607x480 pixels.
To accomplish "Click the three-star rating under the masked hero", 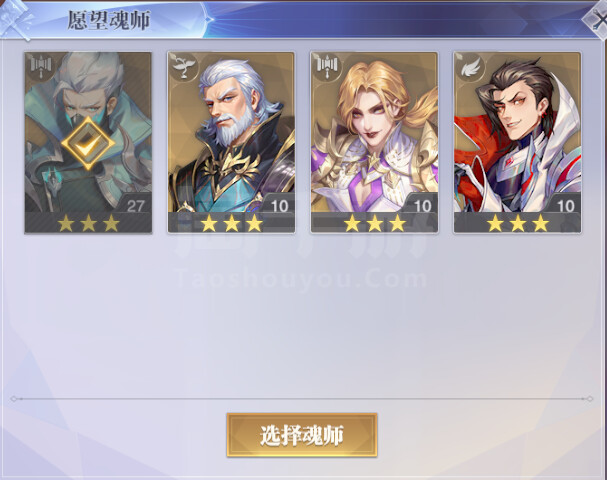I will point(88,223).
